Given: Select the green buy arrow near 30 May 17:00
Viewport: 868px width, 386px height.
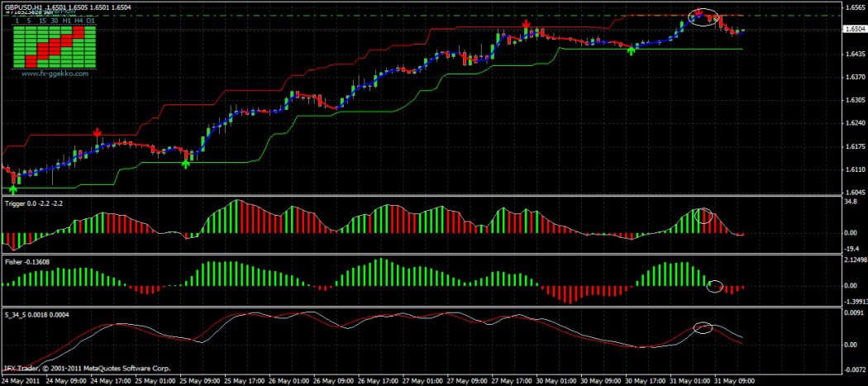Looking at the screenshot, I should coord(632,51).
